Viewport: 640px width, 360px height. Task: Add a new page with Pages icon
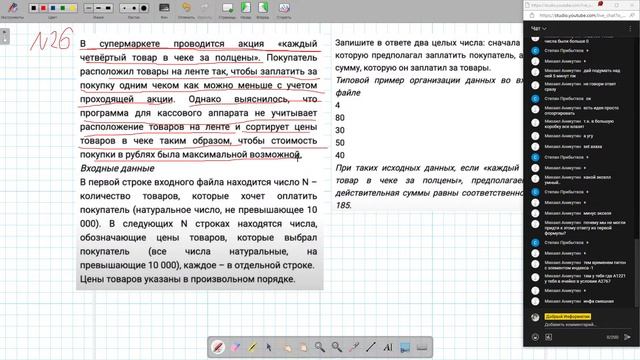click(227, 8)
